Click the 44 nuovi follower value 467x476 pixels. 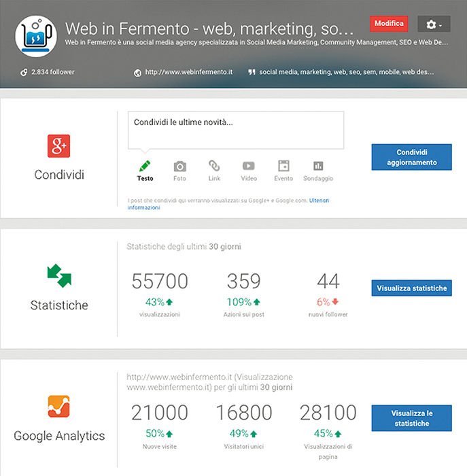[x=328, y=281]
